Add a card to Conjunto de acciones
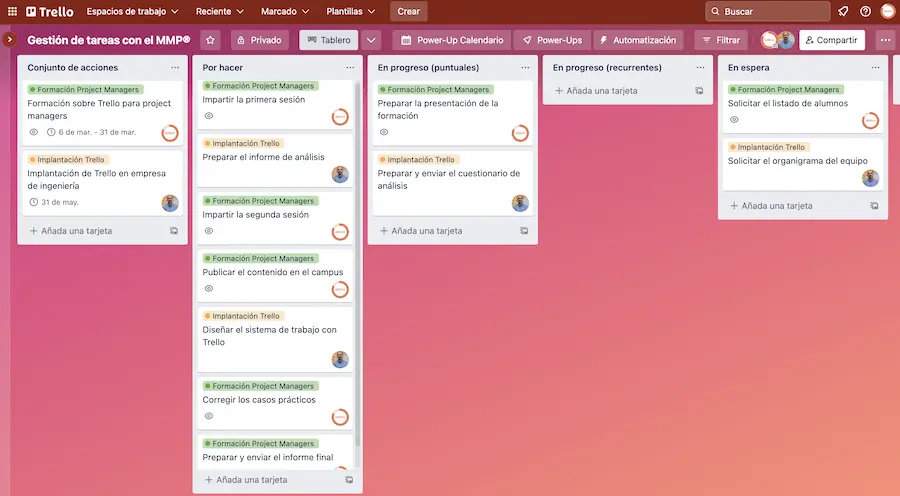The width and height of the screenshot is (900, 496). 71,231
